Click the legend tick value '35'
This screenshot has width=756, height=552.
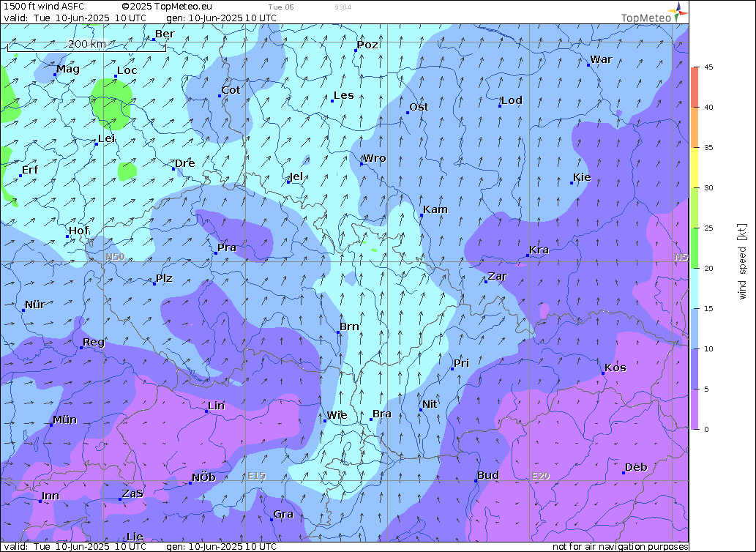point(708,148)
